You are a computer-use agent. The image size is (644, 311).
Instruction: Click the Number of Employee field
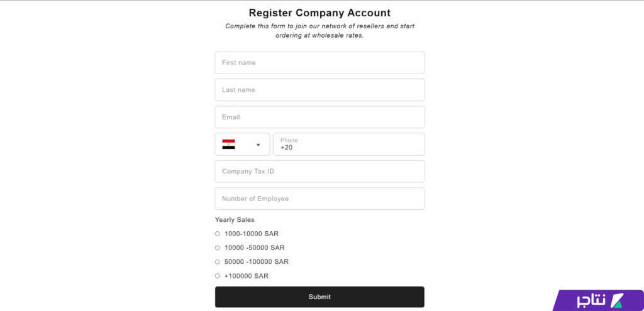tap(319, 199)
